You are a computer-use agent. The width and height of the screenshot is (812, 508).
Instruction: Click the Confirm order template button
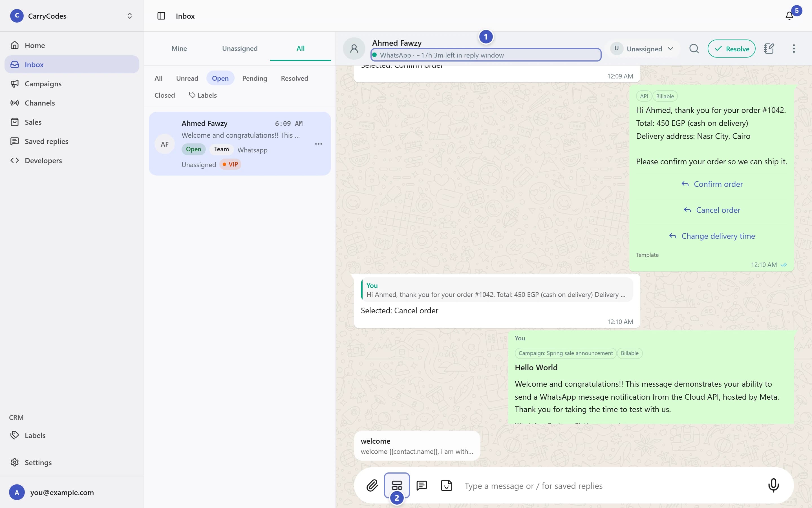(711, 184)
